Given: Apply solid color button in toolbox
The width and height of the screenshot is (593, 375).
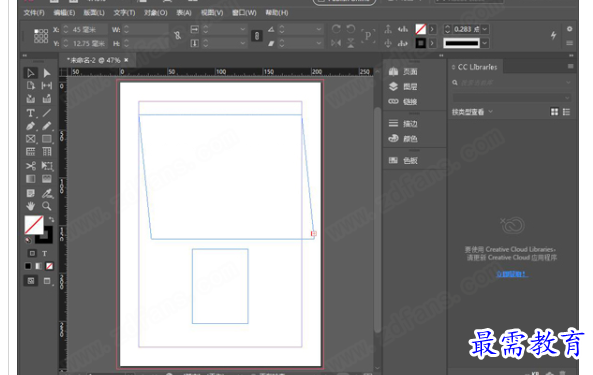Looking at the screenshot, I should pos(28,266).
